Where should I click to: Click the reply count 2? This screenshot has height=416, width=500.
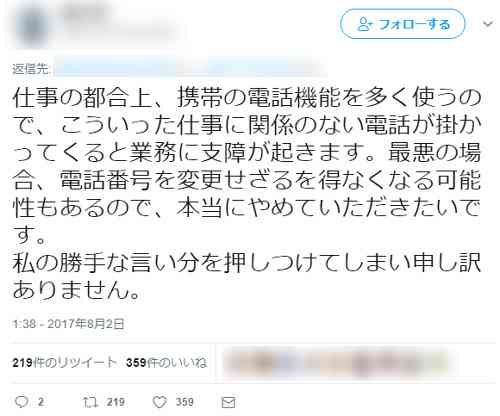tap(41, 402)
